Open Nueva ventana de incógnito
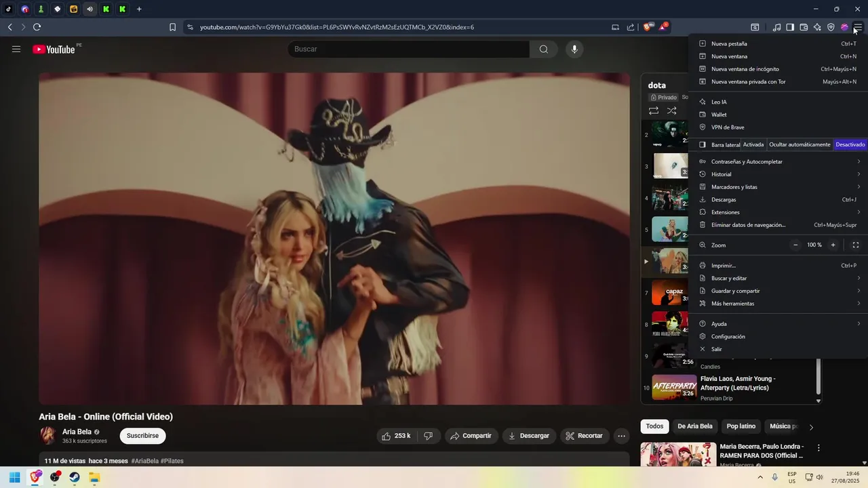868x488 pixels. click(x=778, y=69)
